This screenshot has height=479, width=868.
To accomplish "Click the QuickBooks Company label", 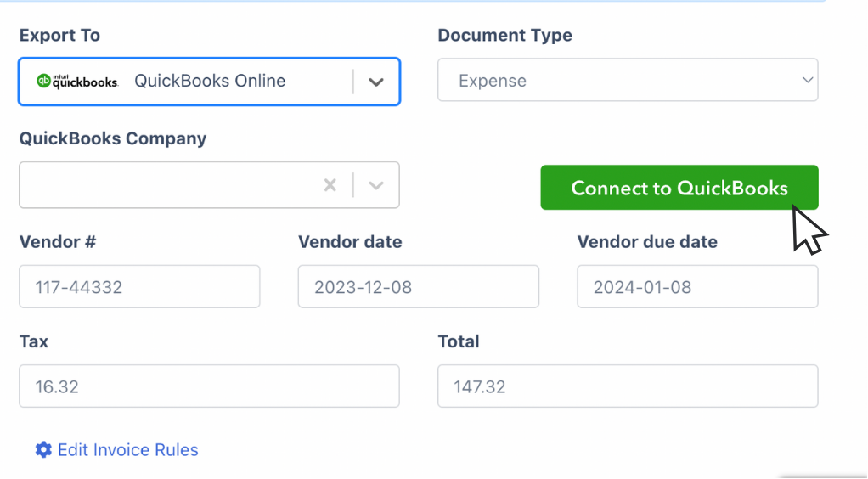I will (x=112, y=138).
